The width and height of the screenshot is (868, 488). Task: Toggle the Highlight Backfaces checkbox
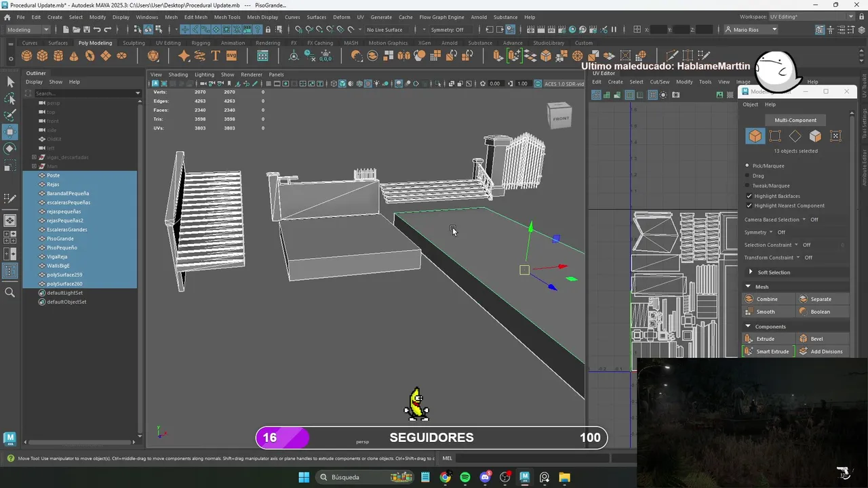[749, 196]
